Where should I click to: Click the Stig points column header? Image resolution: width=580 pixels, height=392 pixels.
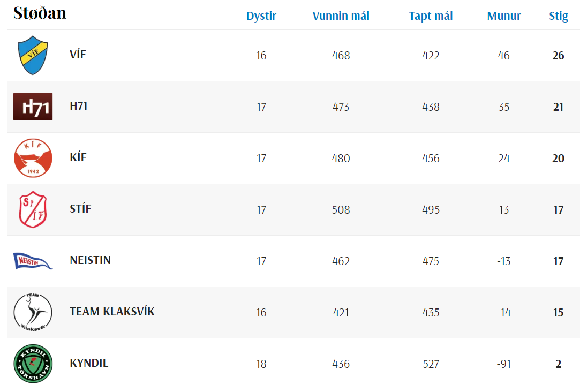pos(558,16)
